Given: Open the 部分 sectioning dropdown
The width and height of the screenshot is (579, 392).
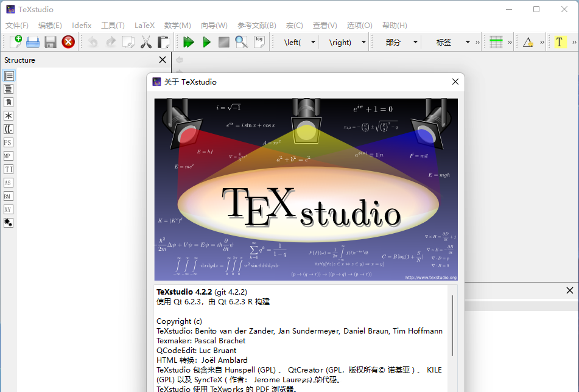Looking at the screenshot, I should pos(416,42).
